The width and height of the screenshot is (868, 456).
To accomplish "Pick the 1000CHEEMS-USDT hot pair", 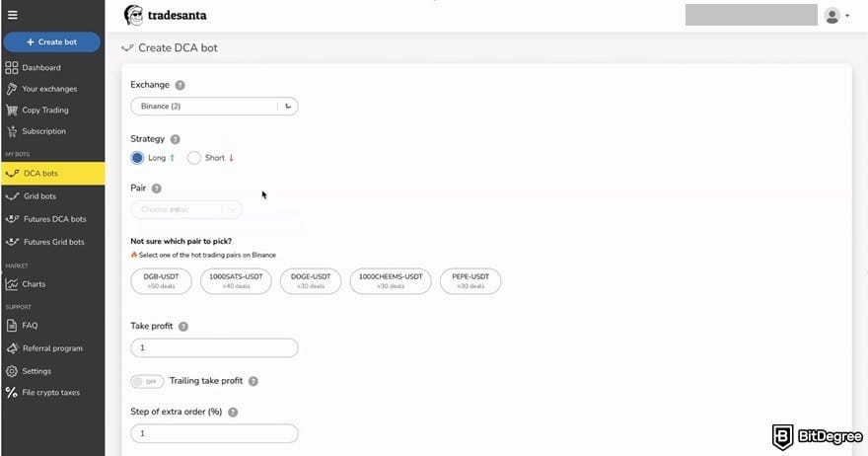I will [x=391, y=281].
